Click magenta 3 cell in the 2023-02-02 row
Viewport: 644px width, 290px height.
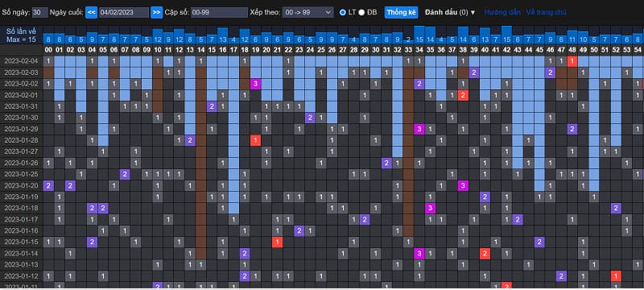click(255, 84)
